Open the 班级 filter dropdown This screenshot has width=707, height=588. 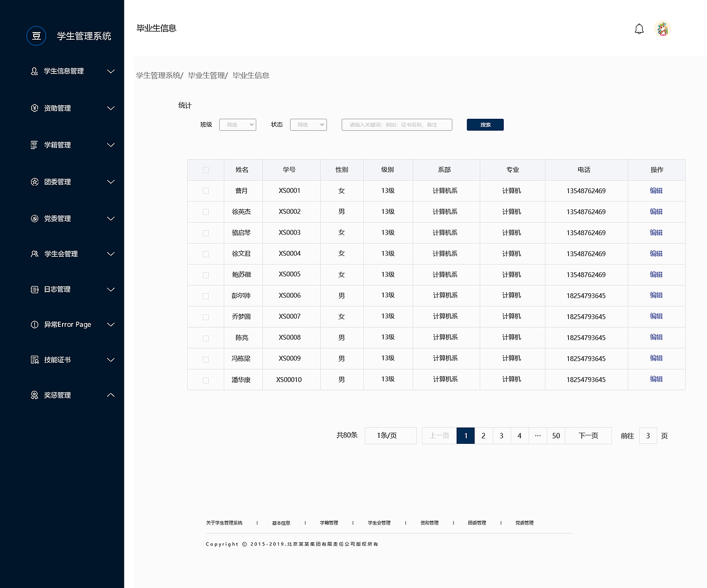238,124
